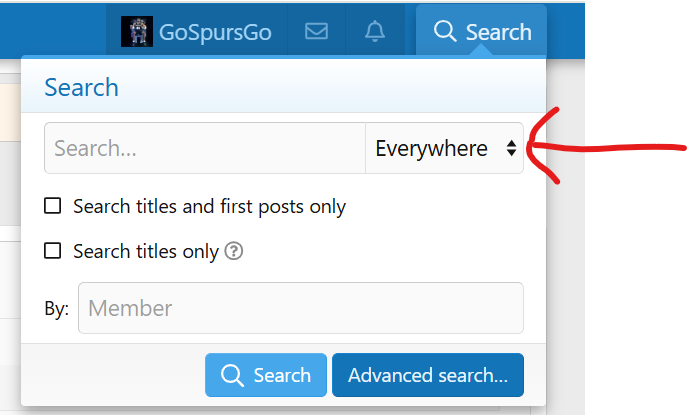This screenshot has height=415, width=688.
Task: Open the Everywhere scope dropdown
Action: (444, 148)
